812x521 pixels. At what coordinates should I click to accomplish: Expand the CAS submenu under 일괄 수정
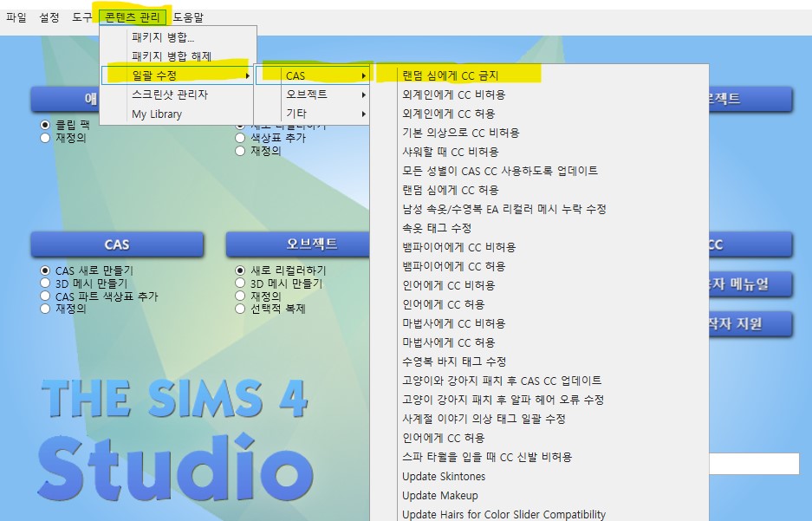click(x=314, y=75)
